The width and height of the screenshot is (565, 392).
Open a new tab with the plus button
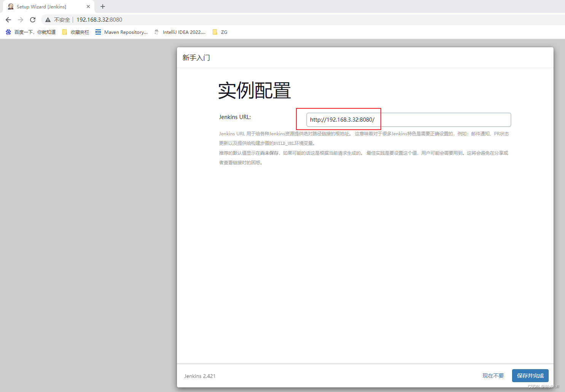coord(103,6)
